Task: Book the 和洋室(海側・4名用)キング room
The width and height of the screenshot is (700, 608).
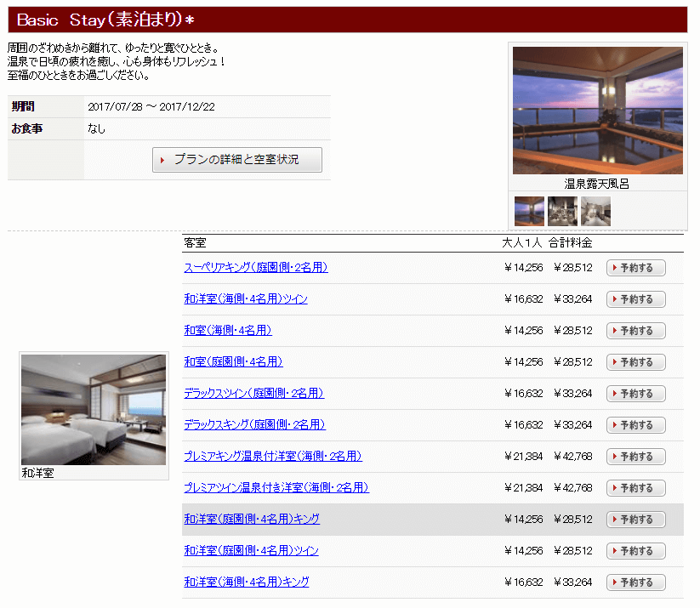Action: [x=635, y=582]
